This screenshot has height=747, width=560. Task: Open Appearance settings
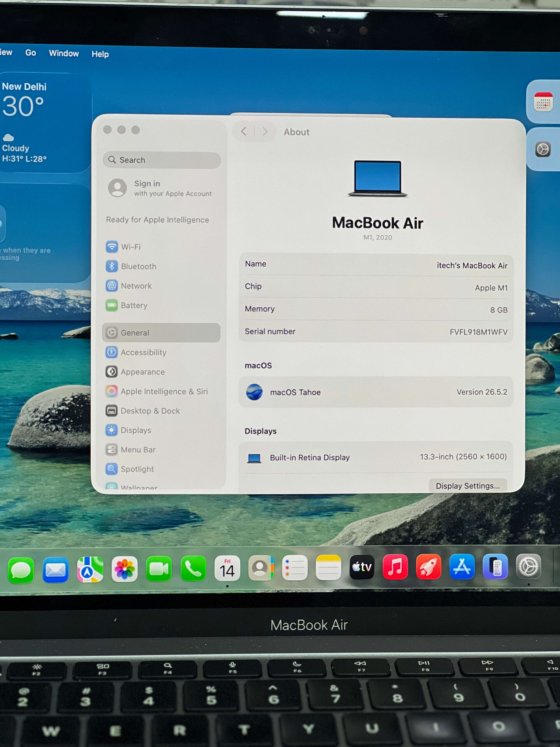pyautogui.click(x=161, y=372)
